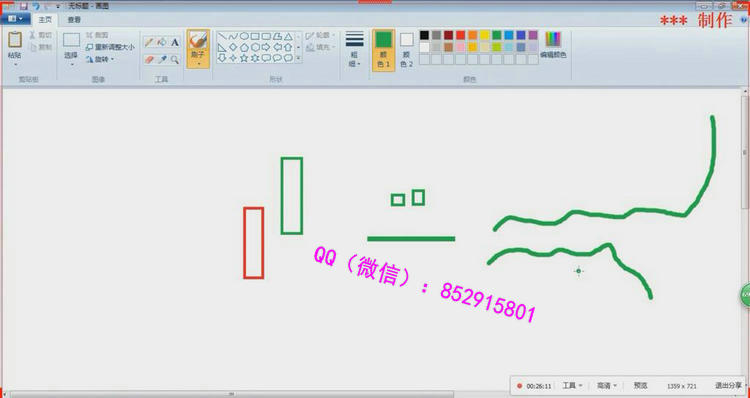The height and width of the screenshot is (398, 750).
Task: Choose the five-point star shape
Action: point(244,58)
